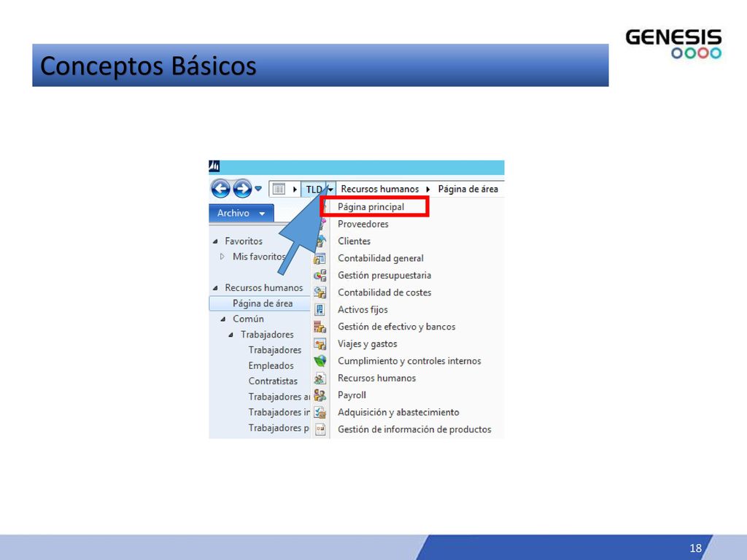Open Contratistas in the navigation tree
This screenshot has width=747, height=560.
[x=273, y=381]
